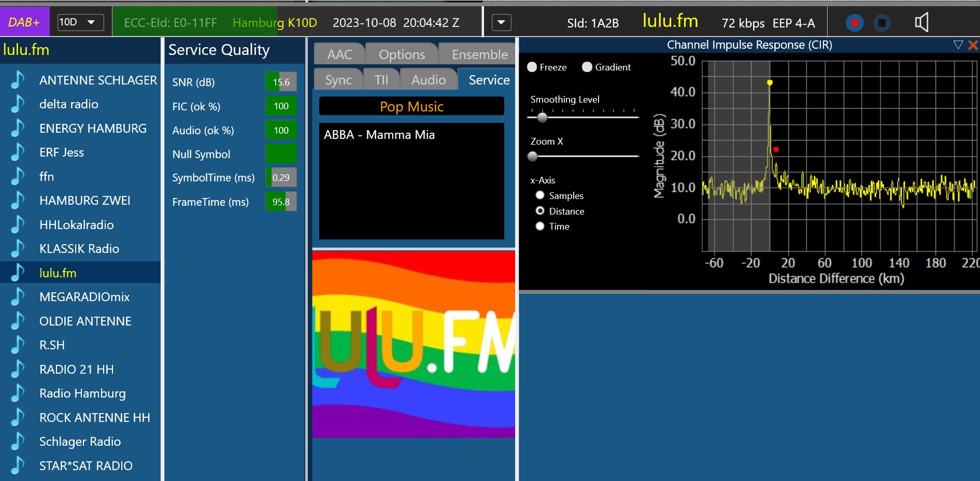The height and width of the screenshot is (481, 980).
Task: Click the lulu.fm rainbow station logo
Action: (414, 344)
